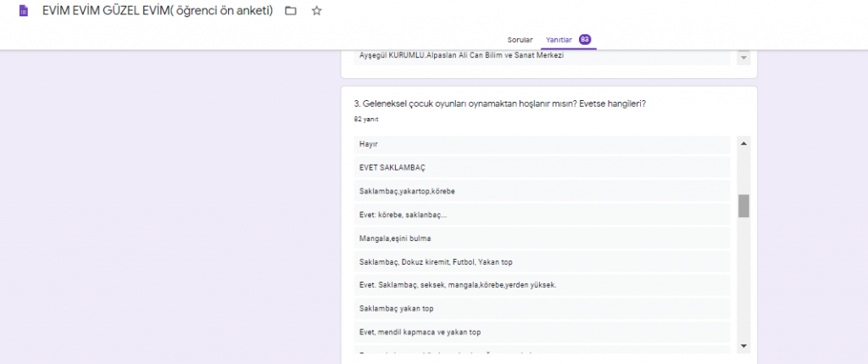Select the 'Hayır' response row
The image size is (868, 364).
(x=542, y=144)
